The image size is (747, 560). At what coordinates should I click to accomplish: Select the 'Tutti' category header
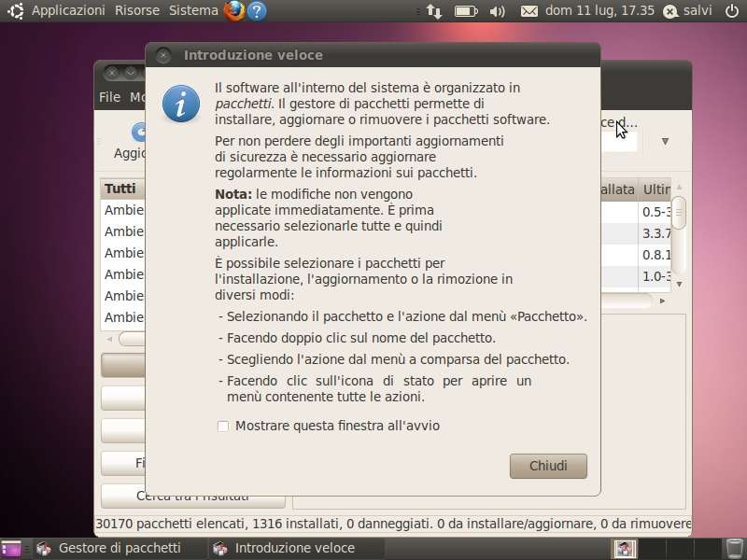[x=120, y=189]
